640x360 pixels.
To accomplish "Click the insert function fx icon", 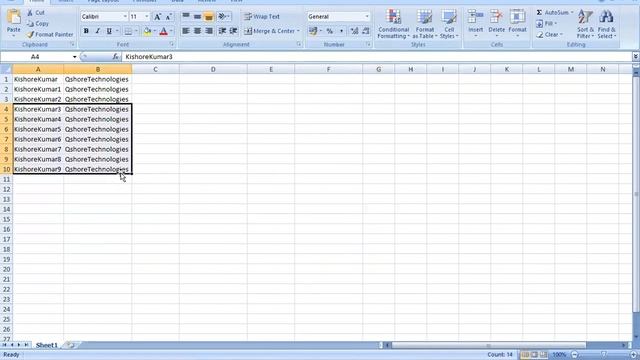I will click(116, 57).
